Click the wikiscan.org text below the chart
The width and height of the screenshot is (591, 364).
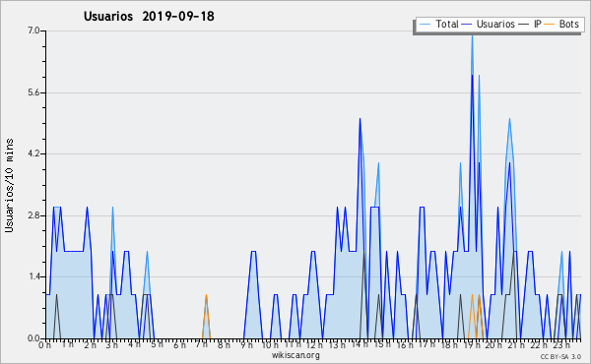295,355
